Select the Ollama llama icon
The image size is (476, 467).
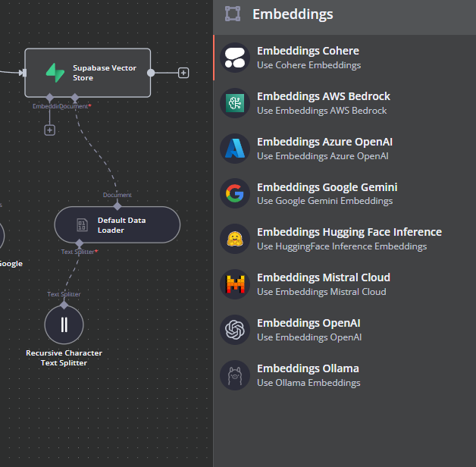[x=235, y=375]
